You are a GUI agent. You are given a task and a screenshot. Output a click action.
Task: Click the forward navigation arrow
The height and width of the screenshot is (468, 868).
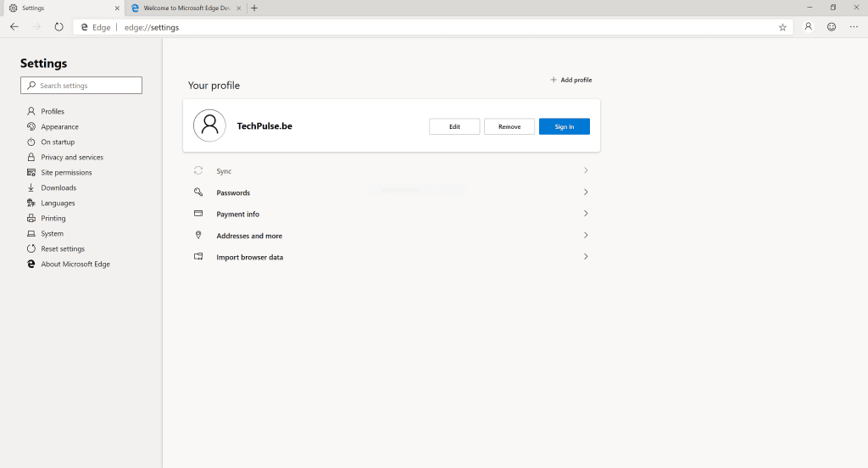click(36, 27)
